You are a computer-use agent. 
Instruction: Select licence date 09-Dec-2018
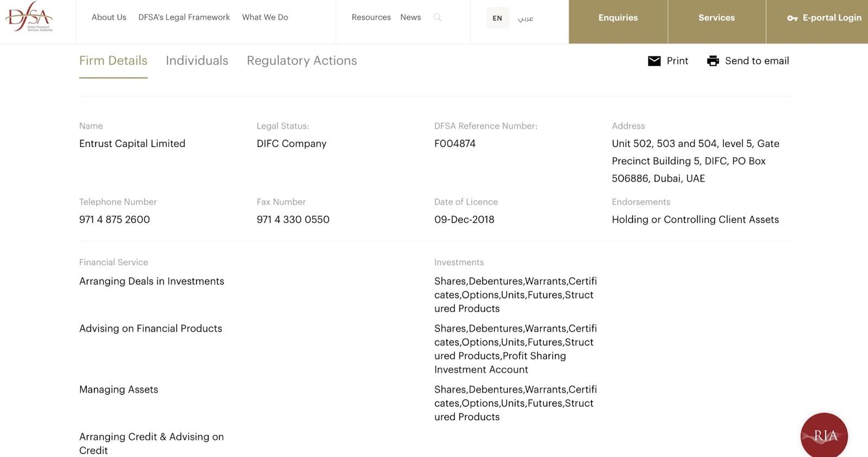[464, 220]
